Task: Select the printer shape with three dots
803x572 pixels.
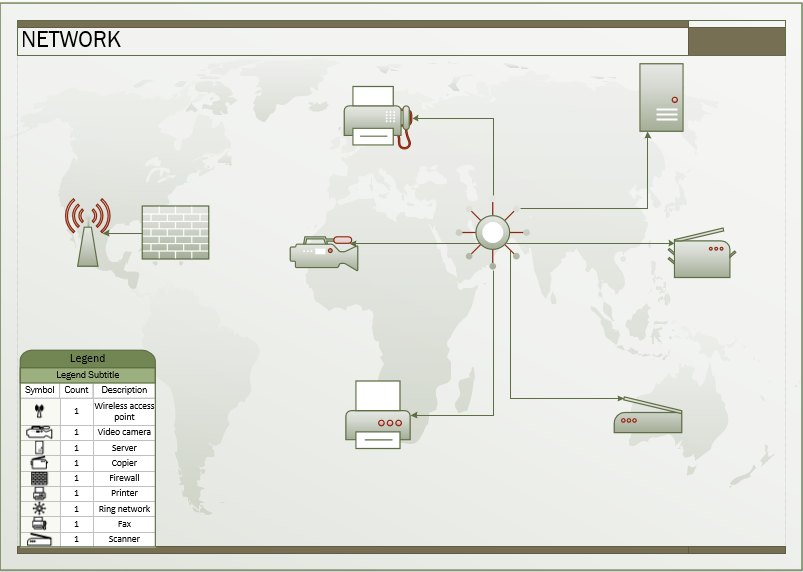Action: pyautogui.click(x=378, y=415)
